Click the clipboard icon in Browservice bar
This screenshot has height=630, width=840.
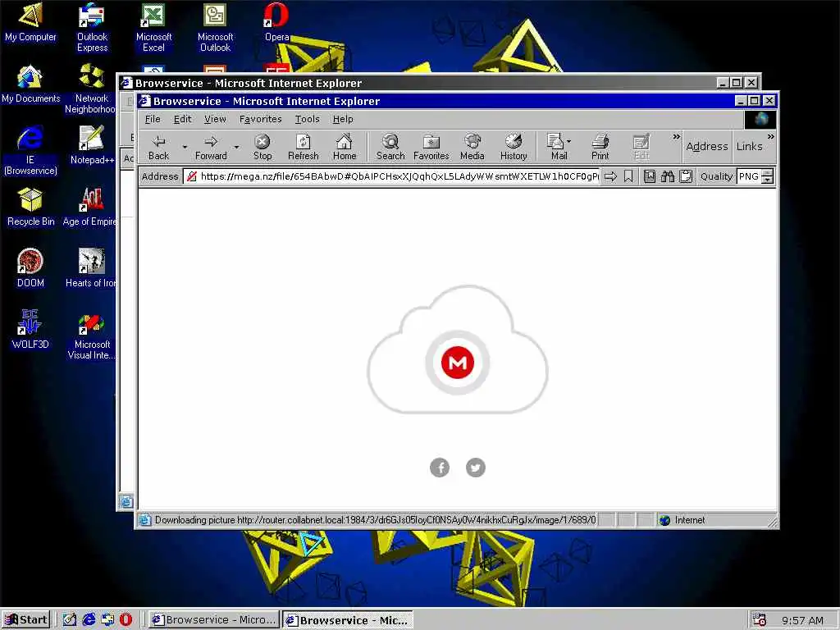686,176
